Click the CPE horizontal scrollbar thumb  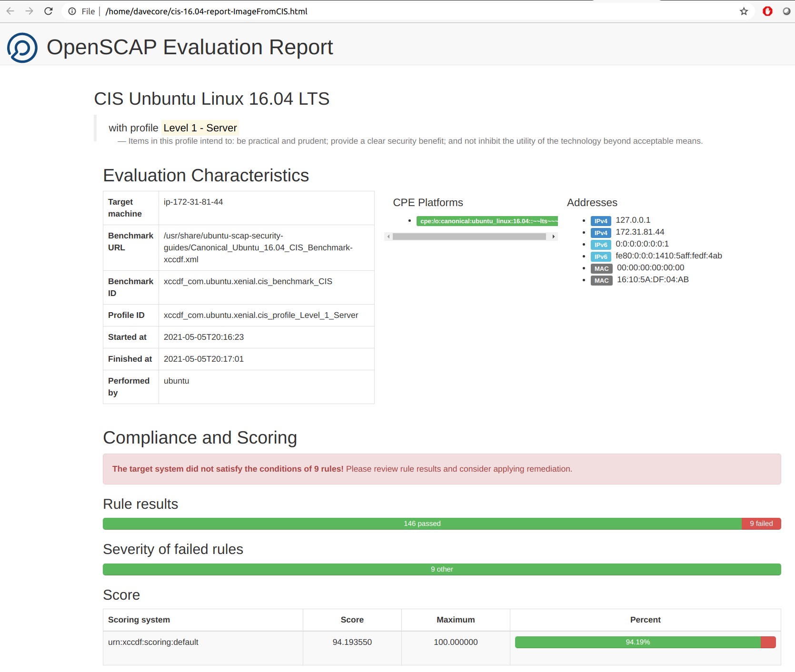click(469, 237)
